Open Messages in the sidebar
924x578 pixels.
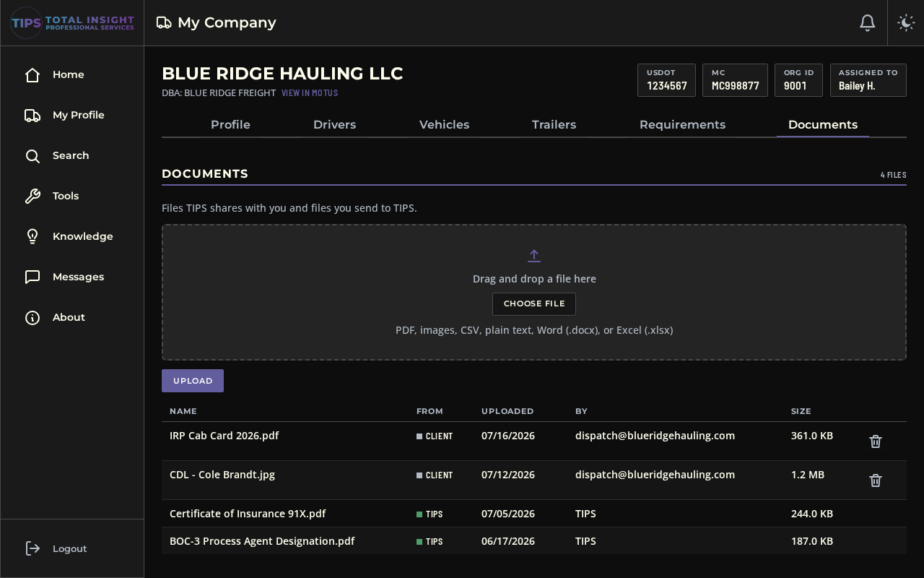coord(72,277)
